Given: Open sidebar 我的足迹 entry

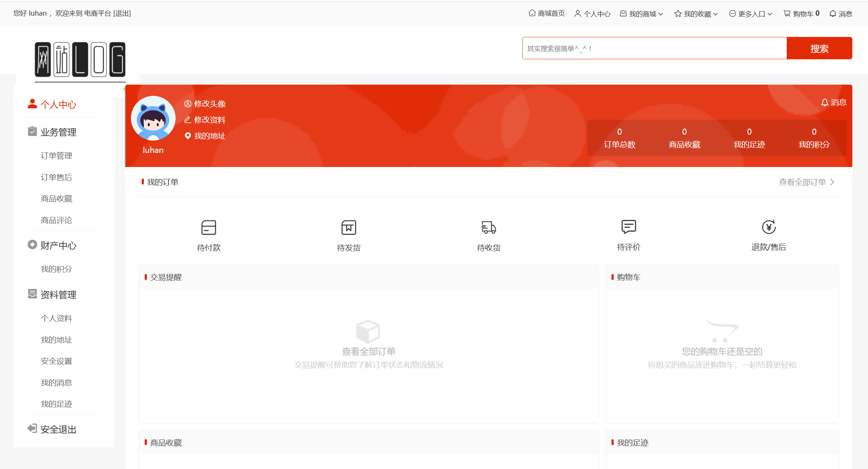Looking at the screenshot, I should (56, 404).
